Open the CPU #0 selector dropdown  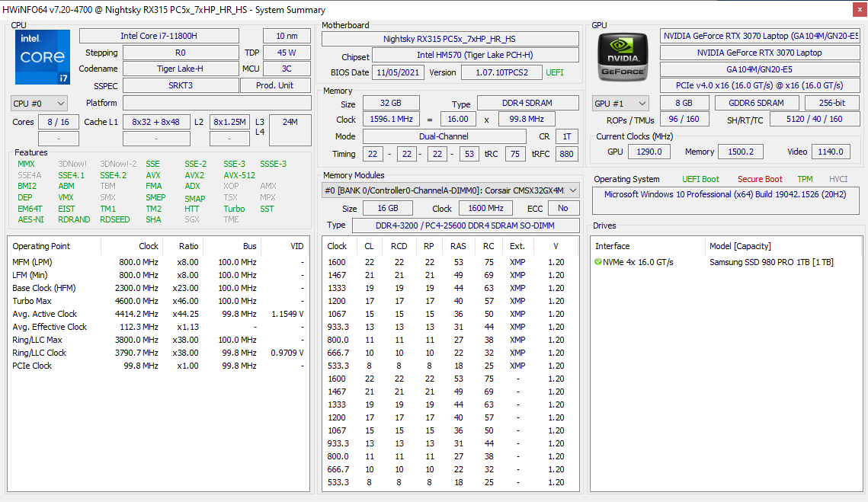[40, 104]
